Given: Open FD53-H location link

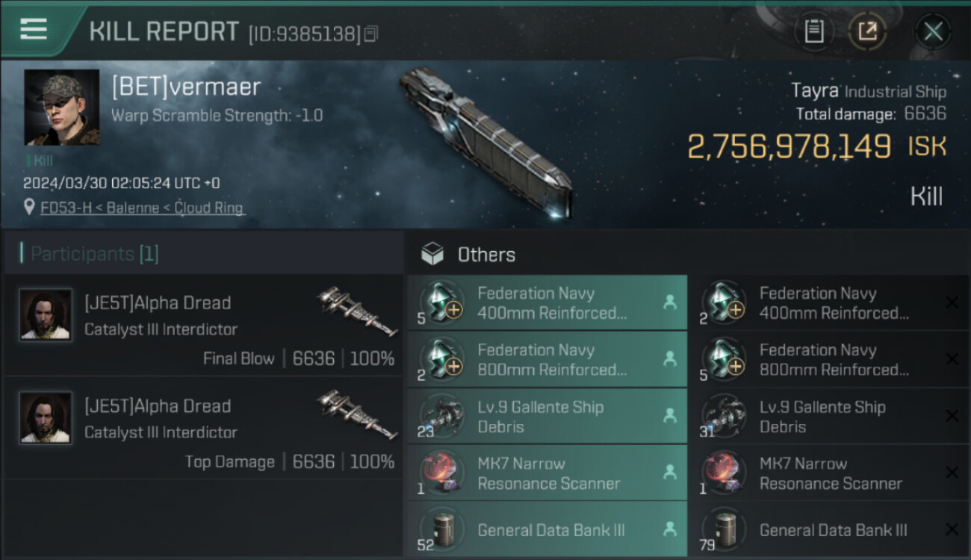Looking at the screenshot, I should point(142,208).
